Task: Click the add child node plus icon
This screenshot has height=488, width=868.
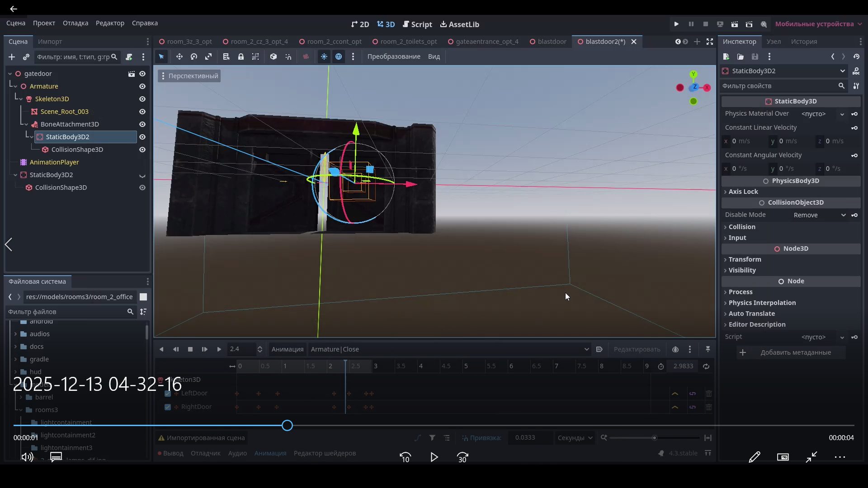Action: click(x=12, y=57)
